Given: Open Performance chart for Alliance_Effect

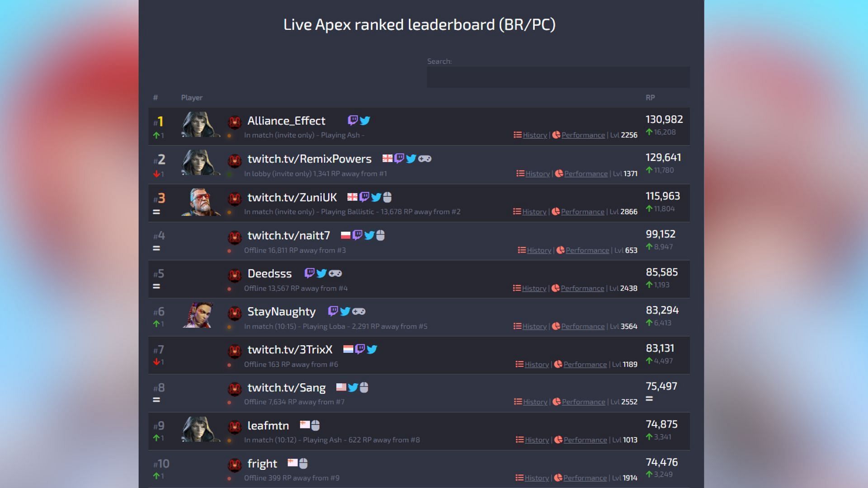Looking at the screenshot, I should (x=582, y=135).
